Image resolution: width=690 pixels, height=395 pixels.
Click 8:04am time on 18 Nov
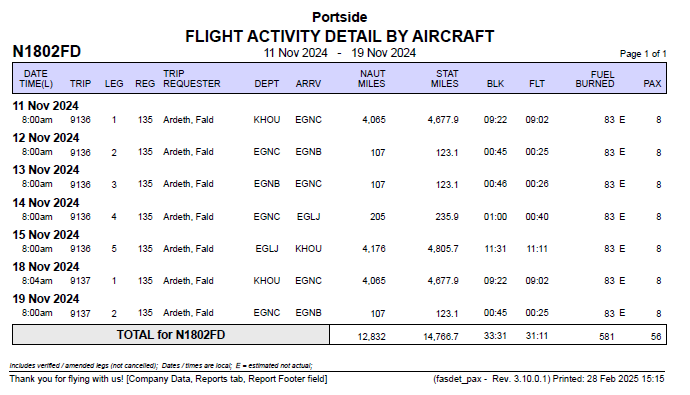tap(37, 281)
